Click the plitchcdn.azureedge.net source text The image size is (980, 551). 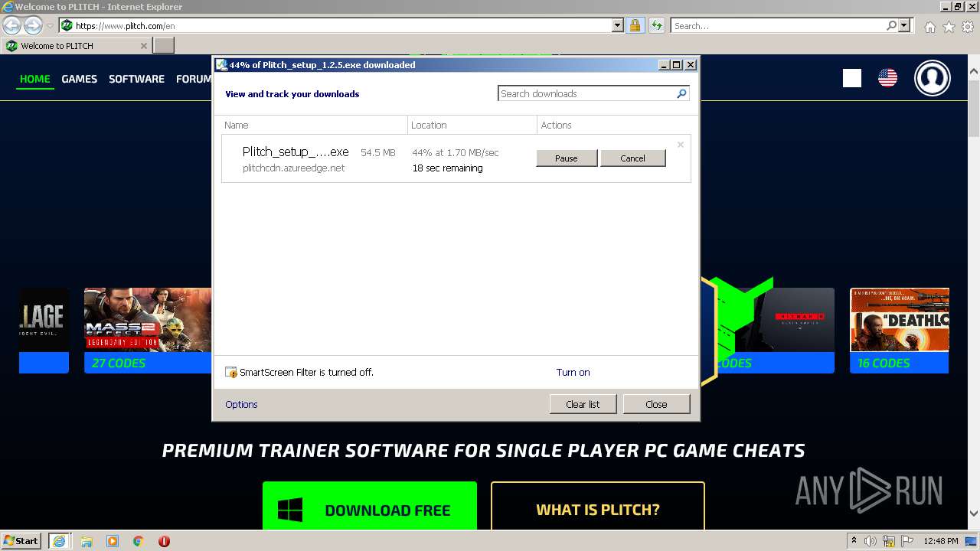pos(294,168)
